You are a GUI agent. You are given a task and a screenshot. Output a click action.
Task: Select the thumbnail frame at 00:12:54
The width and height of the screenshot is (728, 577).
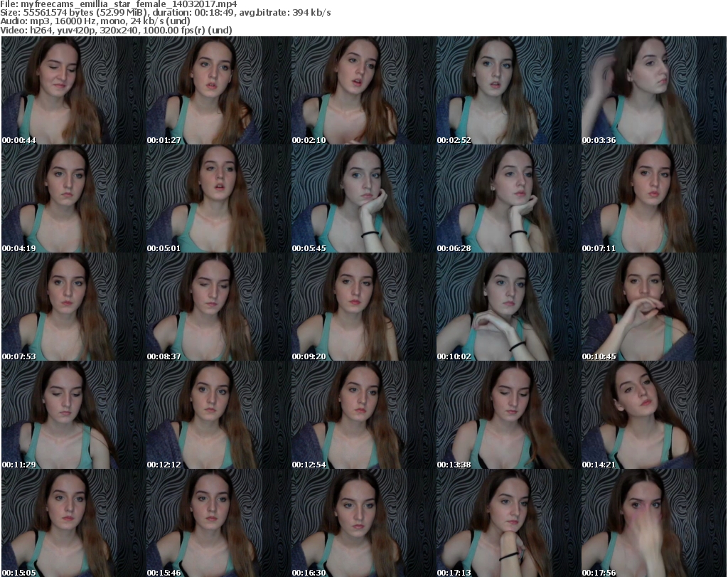tap(363, 415)
